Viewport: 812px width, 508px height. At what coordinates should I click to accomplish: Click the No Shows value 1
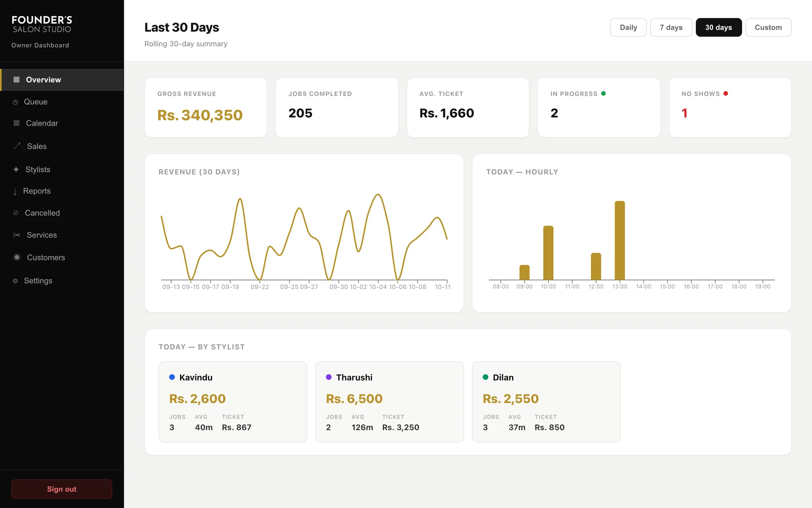[x=685, y=113]
